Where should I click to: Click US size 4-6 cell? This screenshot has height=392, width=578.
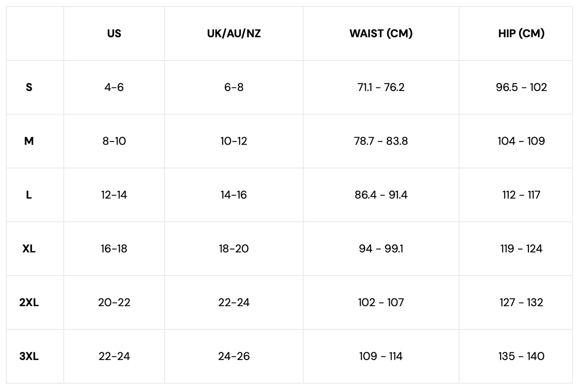pos(114,87)
